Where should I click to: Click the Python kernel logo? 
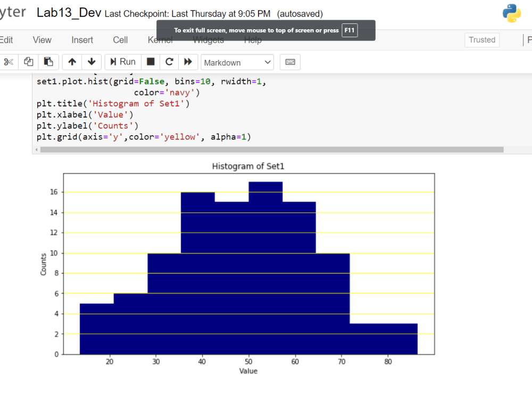tap(512, 14)
